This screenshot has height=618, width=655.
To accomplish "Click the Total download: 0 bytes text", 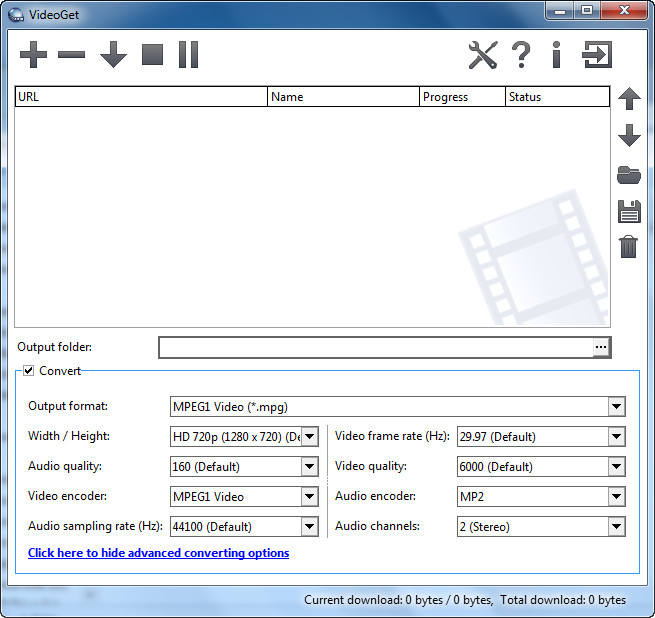I will (563, 600).
